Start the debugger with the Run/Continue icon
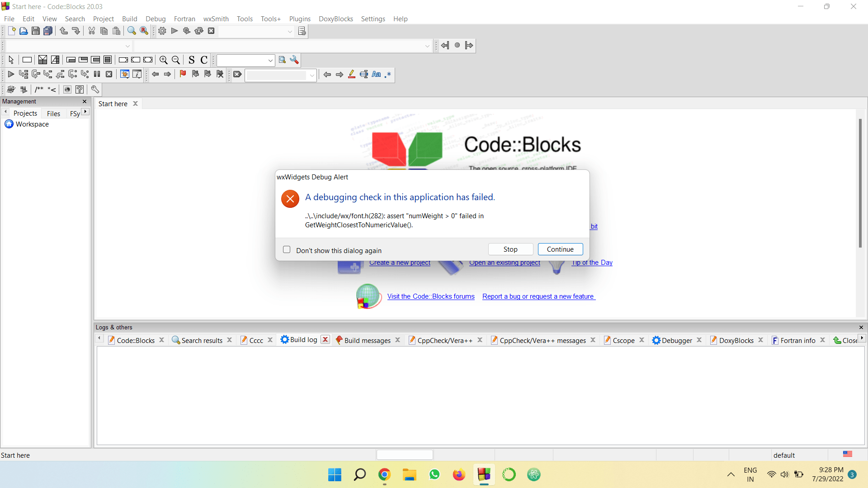This screenshot has height=488, width=868. click(x=11, y=74)
